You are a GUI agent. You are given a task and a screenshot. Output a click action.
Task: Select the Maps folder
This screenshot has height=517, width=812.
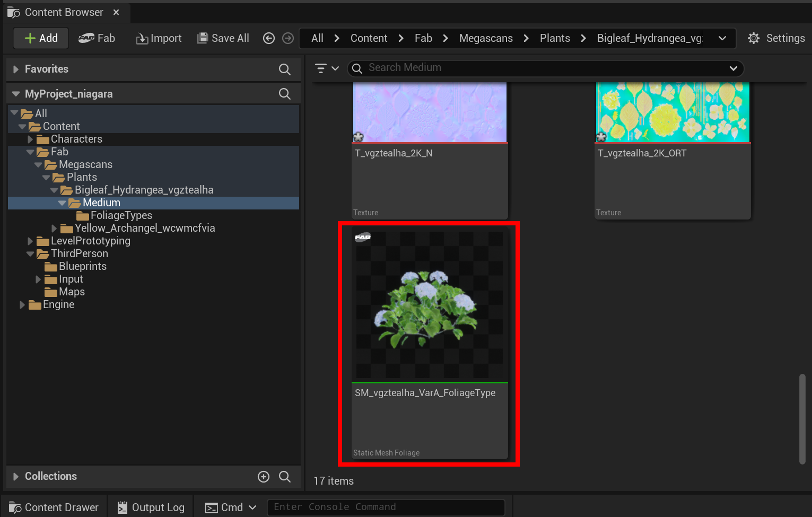click(x=72, y=292)
